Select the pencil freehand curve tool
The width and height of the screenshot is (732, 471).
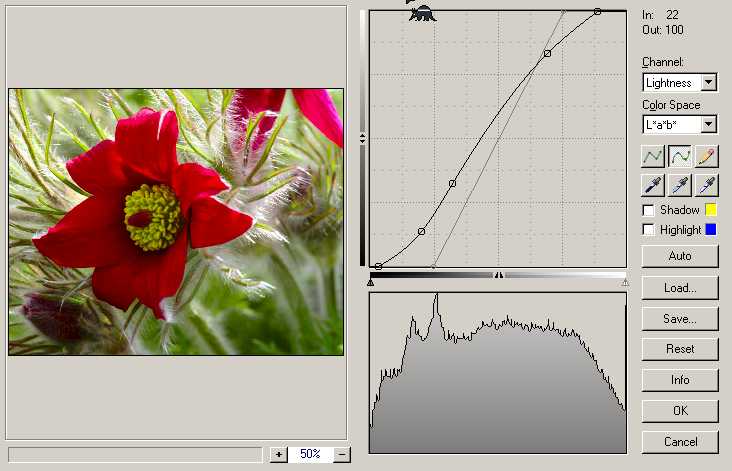[x=707, y=156]
